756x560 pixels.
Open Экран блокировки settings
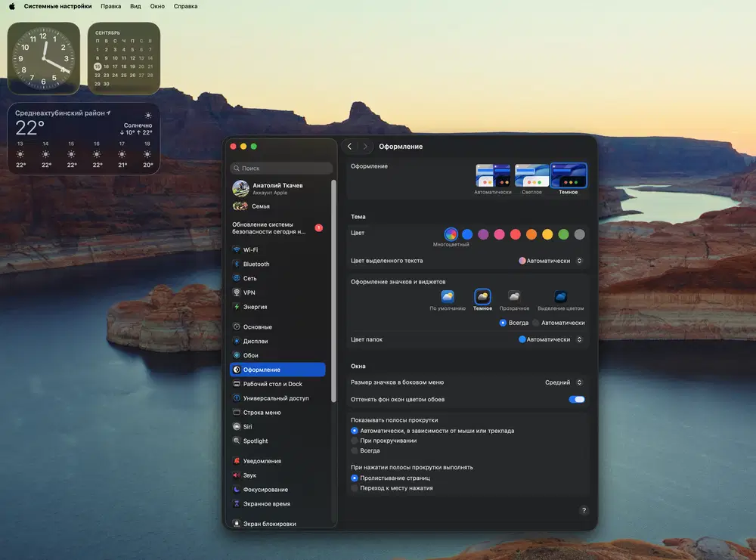click(277, 524)
